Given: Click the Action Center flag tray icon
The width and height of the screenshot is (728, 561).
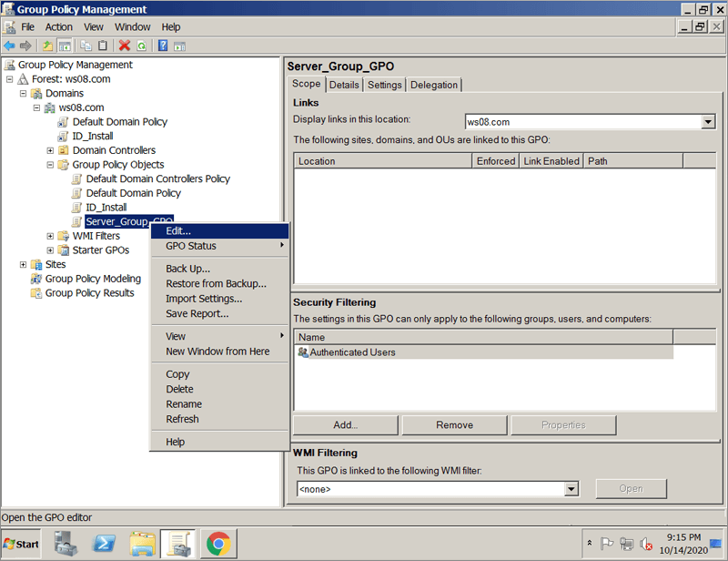Looking at the screenshot, I should coord(607,544).
